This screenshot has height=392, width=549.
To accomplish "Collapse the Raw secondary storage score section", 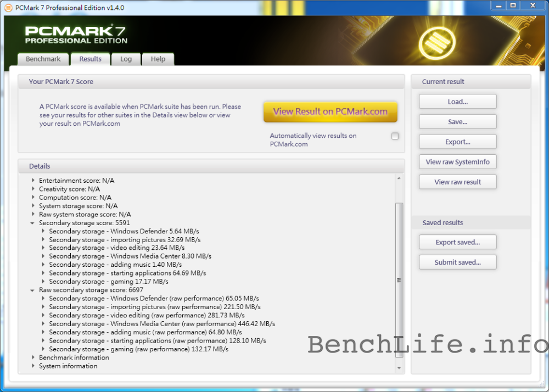I will pyautogui.click(x=32, y=290).
